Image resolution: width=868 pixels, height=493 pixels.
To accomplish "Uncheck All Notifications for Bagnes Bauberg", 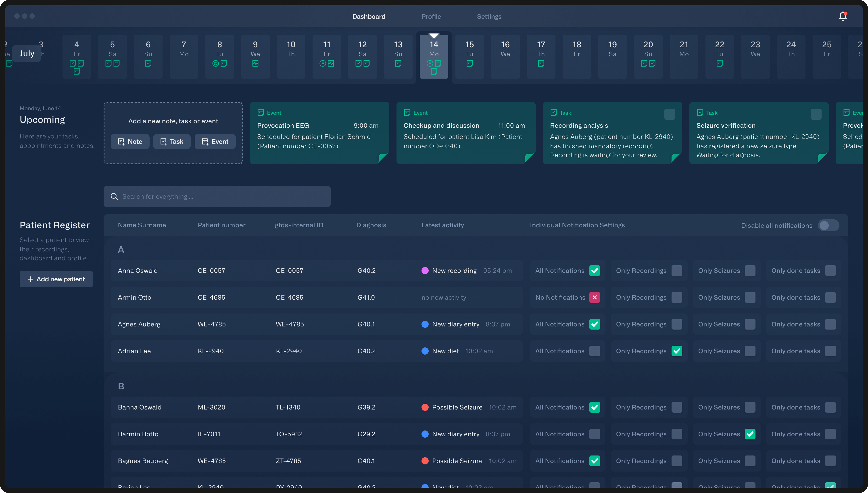I will pos(595,460).
